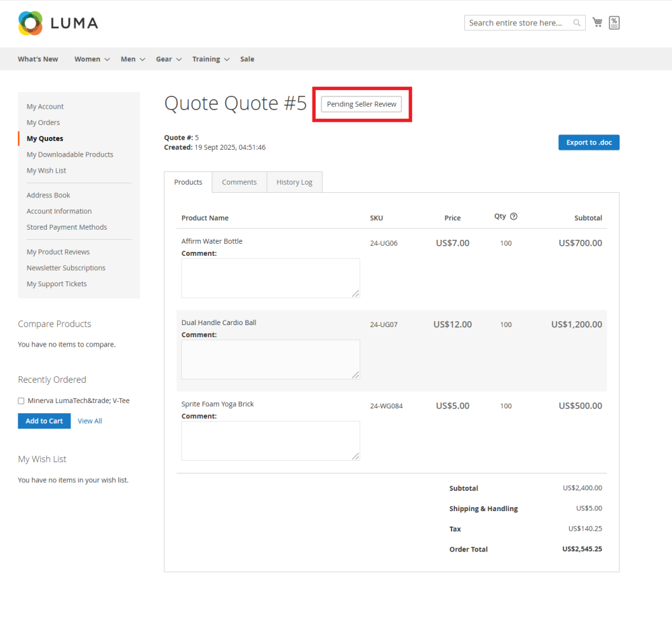Click Export to .doc button
Viewport: 672px width, 624px height.
pyautogui.click(x=589, y=142)
